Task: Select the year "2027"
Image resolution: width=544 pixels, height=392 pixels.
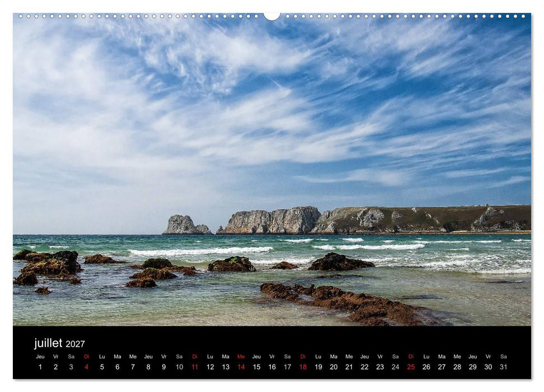Action: (75, 344)
